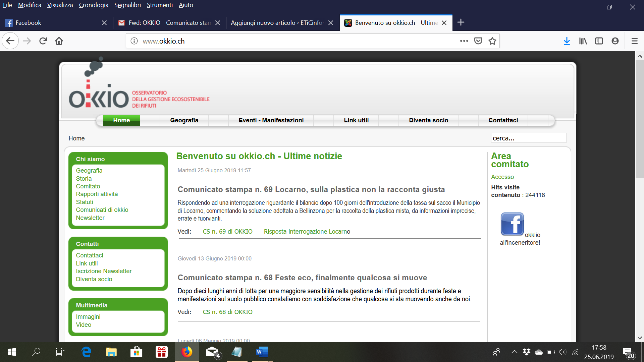The width and height of the screenshot is (644, 362).
Task: Show hidden system tray icons
Action: coord(514,352)
